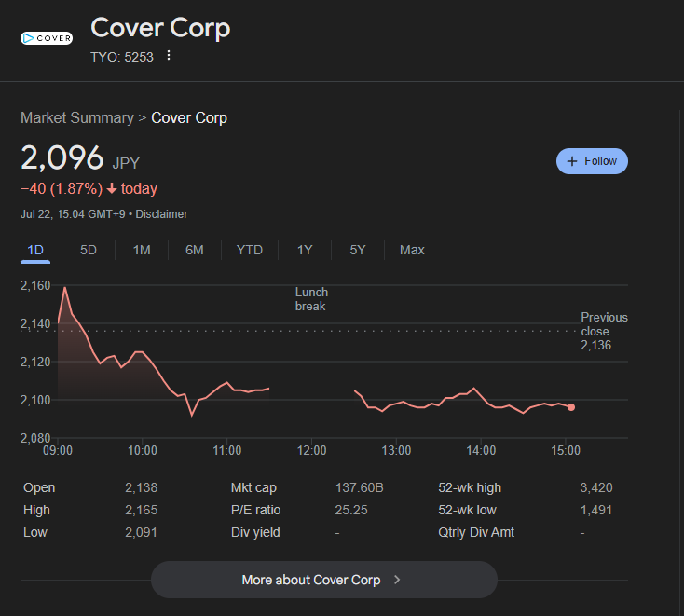Click the current price dot on the chart
This screenshot has width=684, height=616.
click(x=571, y=407)
